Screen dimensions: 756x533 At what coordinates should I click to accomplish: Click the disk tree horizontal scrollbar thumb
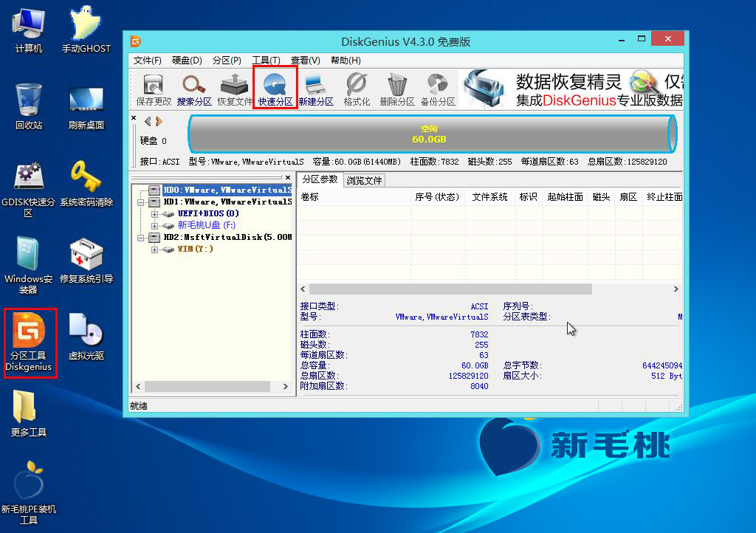(207, 387)
